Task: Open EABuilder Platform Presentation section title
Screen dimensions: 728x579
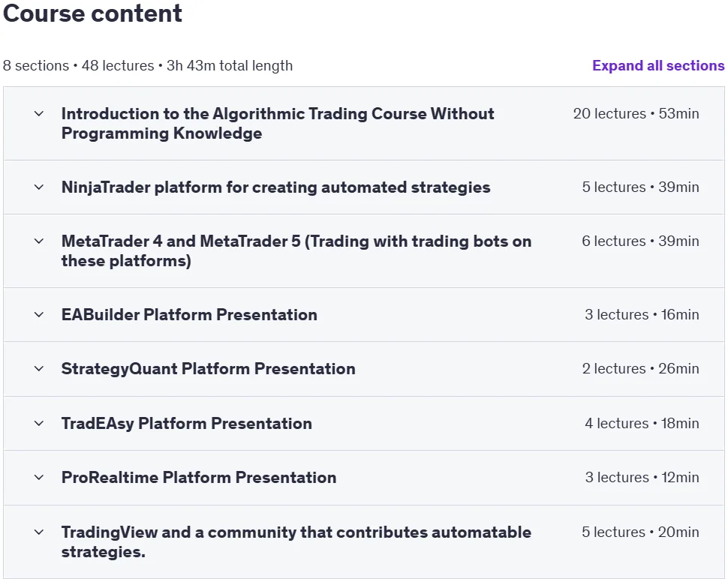Action: pos(189,314)
